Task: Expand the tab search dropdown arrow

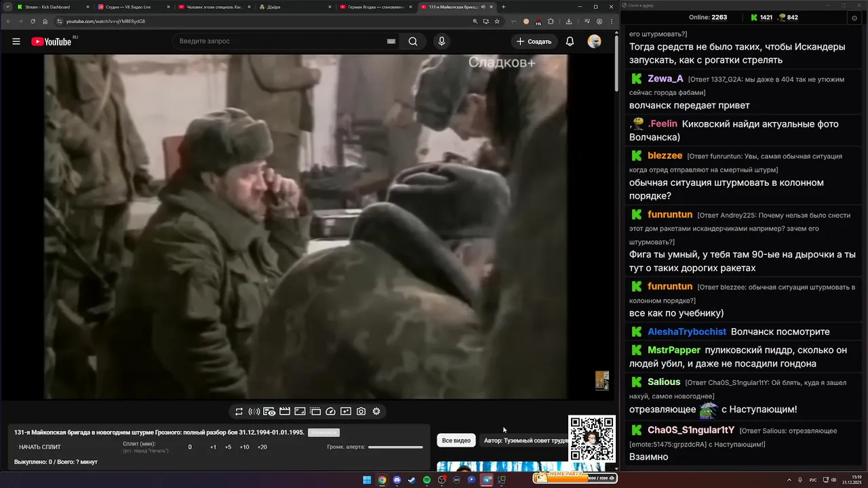Action: click(x=7, y=7)
